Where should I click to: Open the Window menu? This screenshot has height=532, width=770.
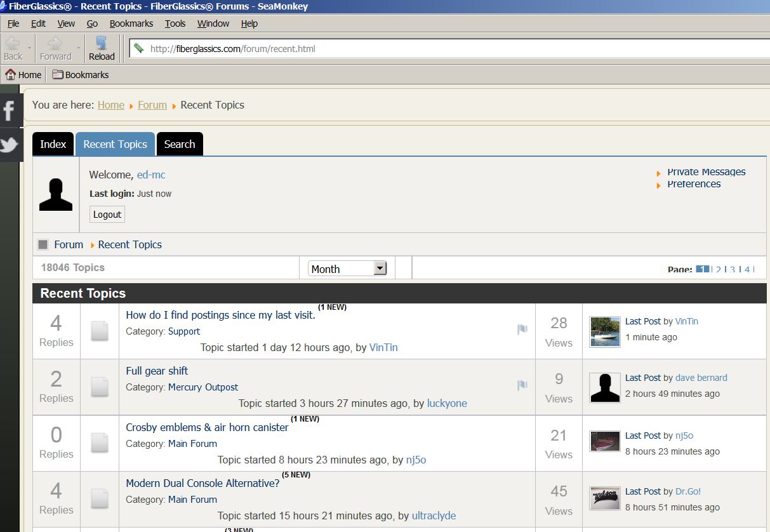213,23
